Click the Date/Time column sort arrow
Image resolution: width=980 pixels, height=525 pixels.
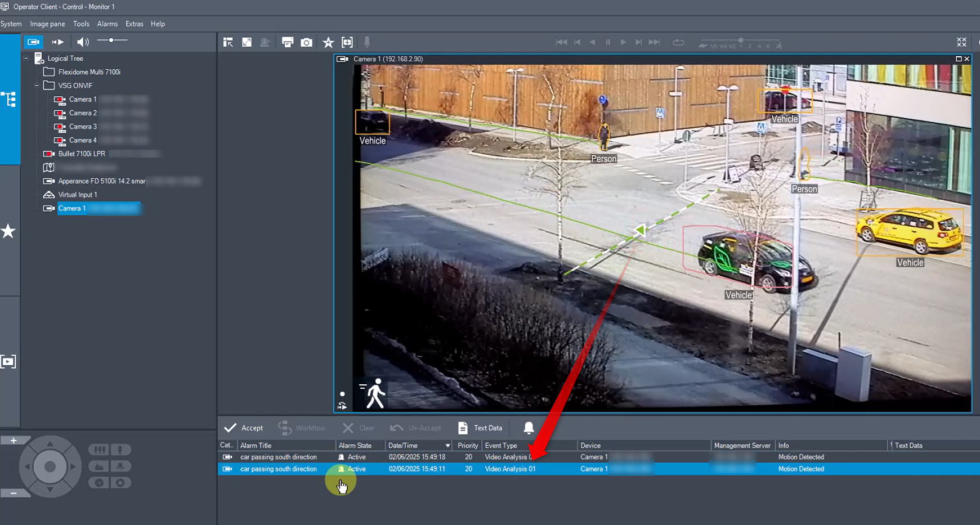pyautogui.click(x=448, y=446)
